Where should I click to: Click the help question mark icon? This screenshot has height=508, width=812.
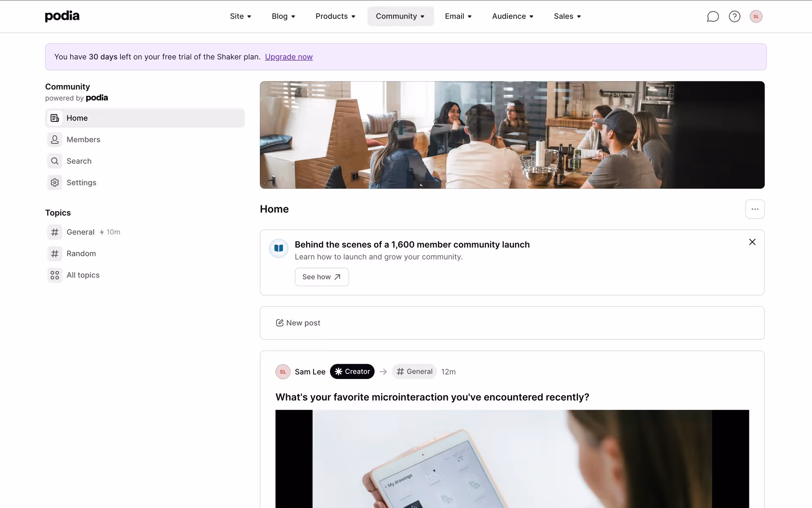pos(735,17)
